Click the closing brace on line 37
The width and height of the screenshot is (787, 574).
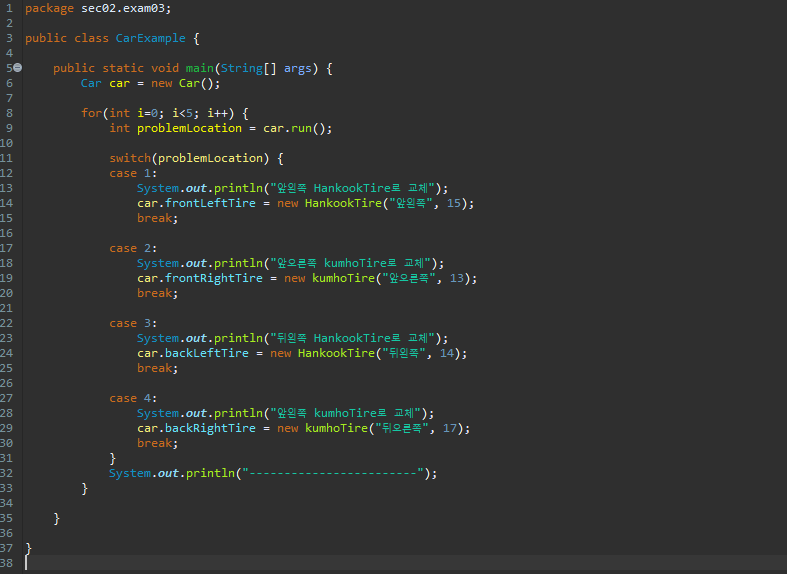tap(29, 548)
